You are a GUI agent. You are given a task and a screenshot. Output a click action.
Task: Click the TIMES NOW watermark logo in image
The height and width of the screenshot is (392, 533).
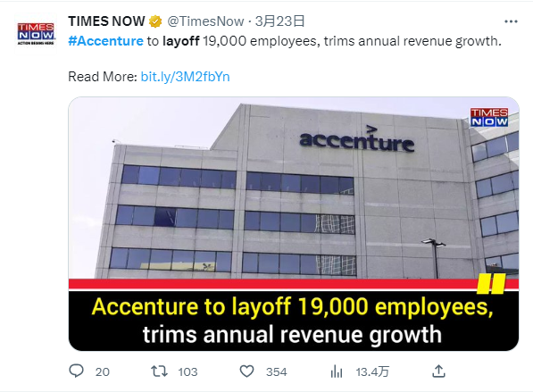(x=489, y=117)
